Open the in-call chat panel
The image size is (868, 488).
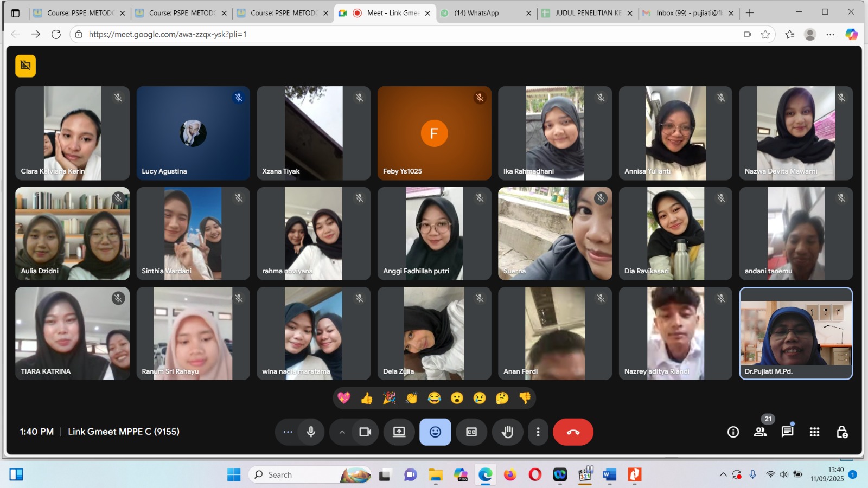coord(787,432)
